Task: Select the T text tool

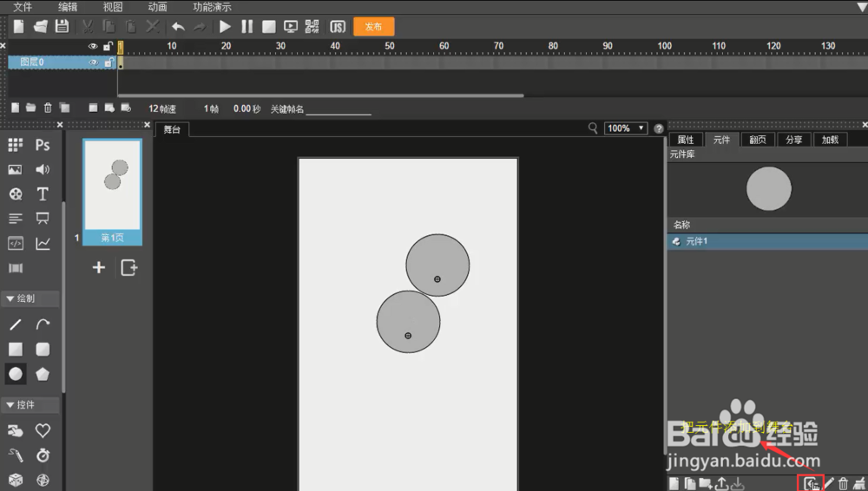Action: pos(43,193)
